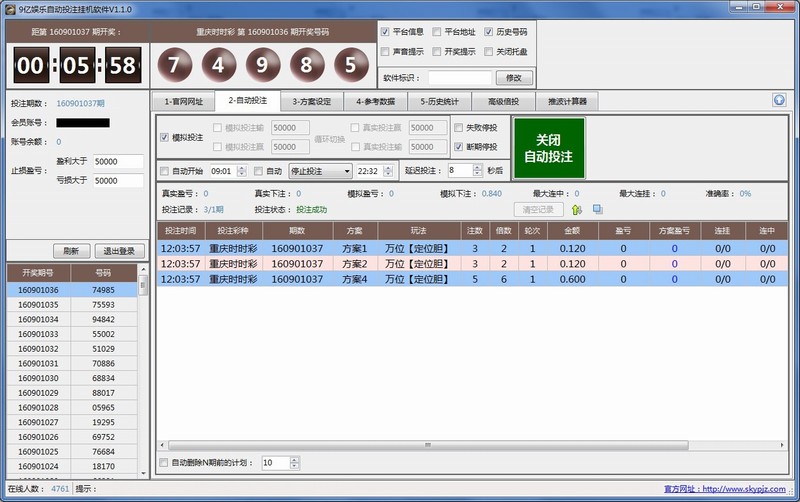Image resolution: width=800 pixels, height=502 pixels.
Task: Enable the 声音提示 checkbox
Action: point(386,51)
